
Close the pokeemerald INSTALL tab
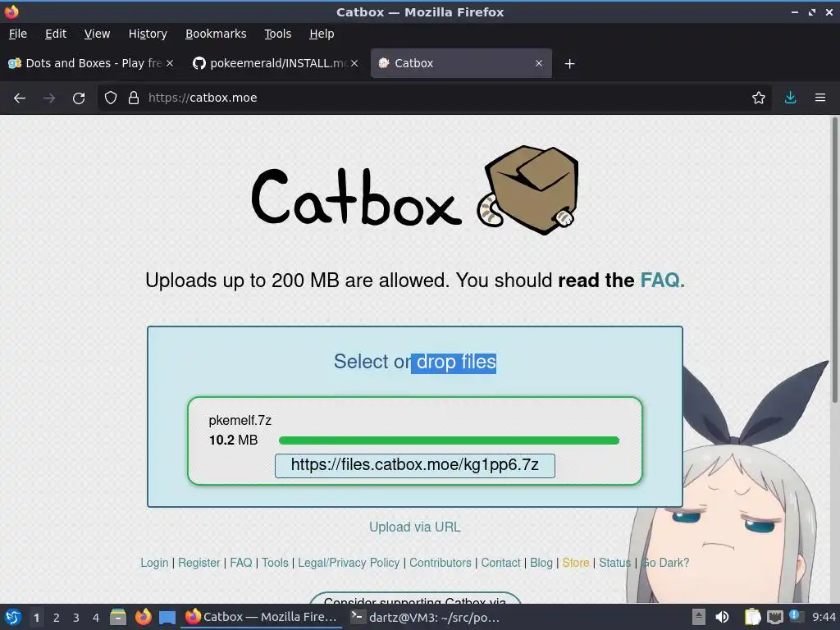(354, 63)
